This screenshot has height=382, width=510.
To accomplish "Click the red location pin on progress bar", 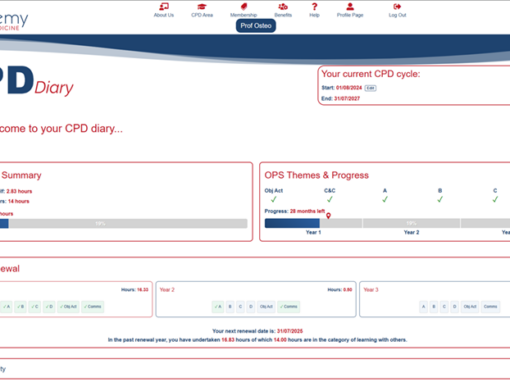I will 328,216.
